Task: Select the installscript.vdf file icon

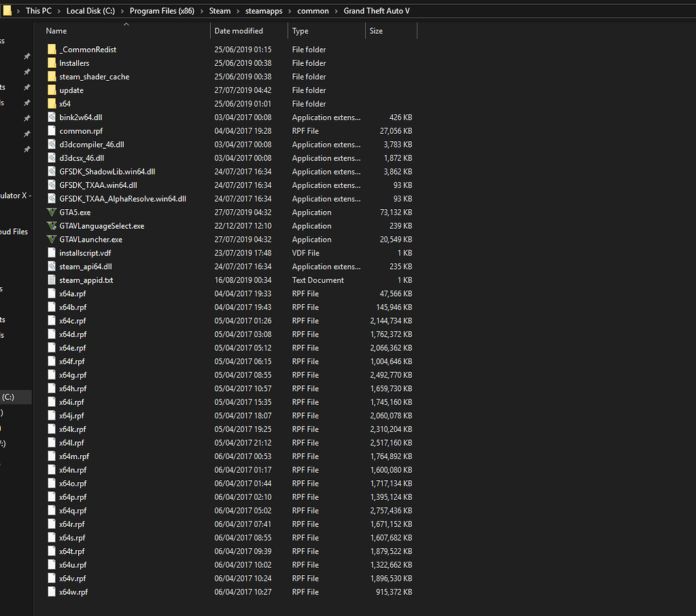Action: [x=52, y=253]
